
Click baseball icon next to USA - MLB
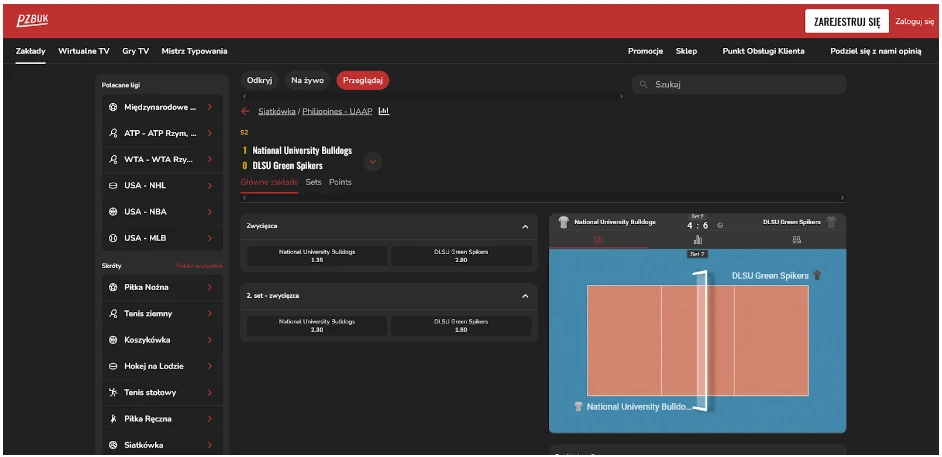[x=113, y=238]
